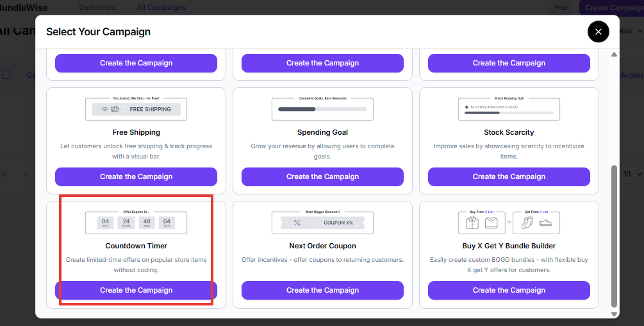The width and height of the screenshot is (644, 326).
Task: Click the Stock Scarcity preview image
Action: 509,108
